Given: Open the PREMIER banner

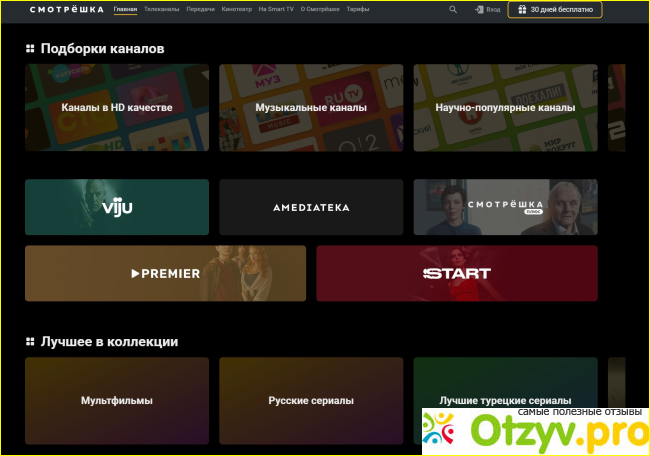Looking at the screenshot, I should pos(165,273).
